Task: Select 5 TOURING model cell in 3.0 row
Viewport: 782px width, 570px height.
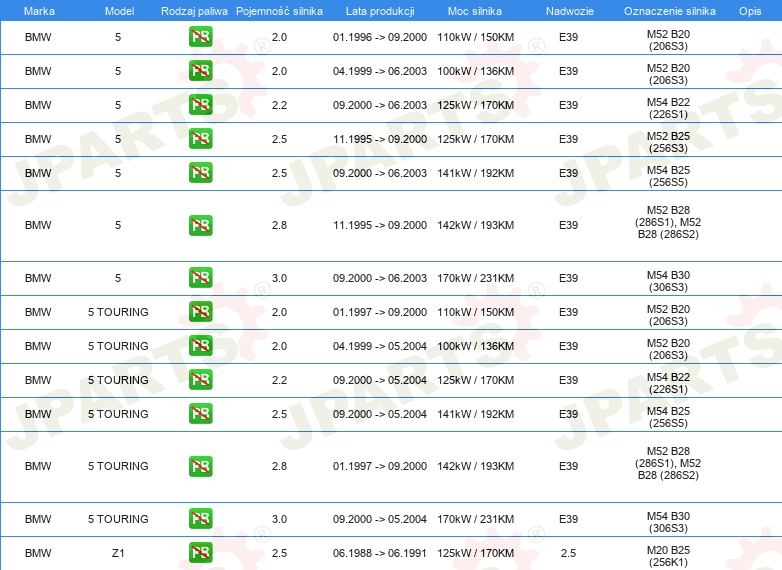Action: pos(118,519)
